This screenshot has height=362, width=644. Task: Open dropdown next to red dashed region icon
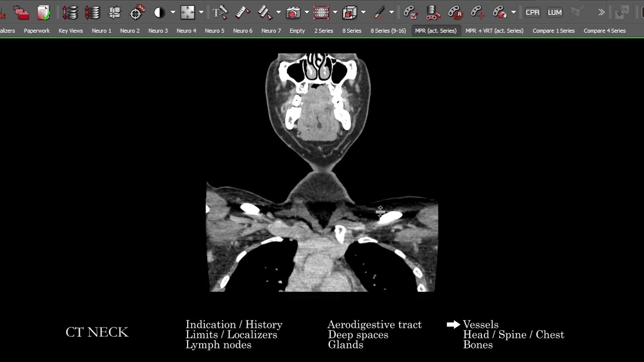pos(335,13)
